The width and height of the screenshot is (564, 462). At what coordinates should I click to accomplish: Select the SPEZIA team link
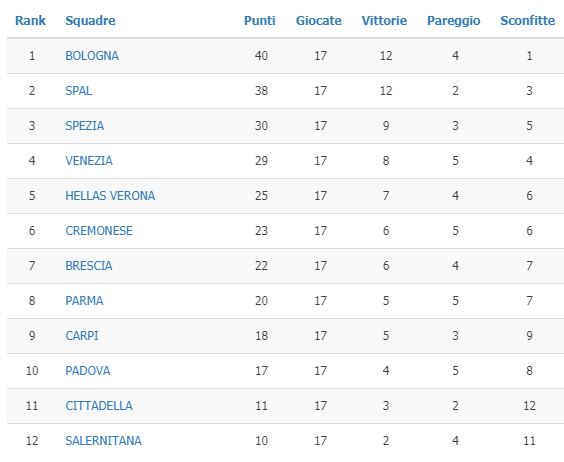85,126
